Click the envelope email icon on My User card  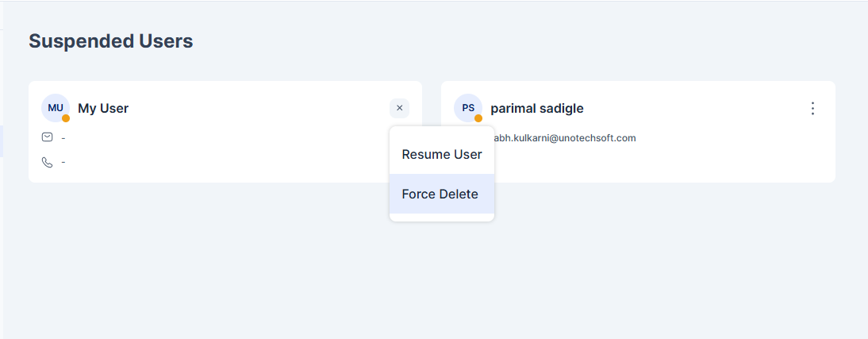click(48, 137)
